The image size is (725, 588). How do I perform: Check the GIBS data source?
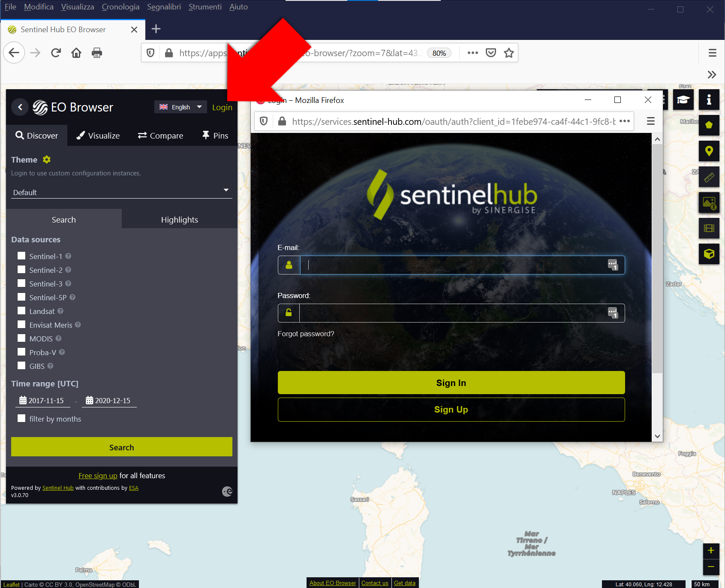coord(21,366)
